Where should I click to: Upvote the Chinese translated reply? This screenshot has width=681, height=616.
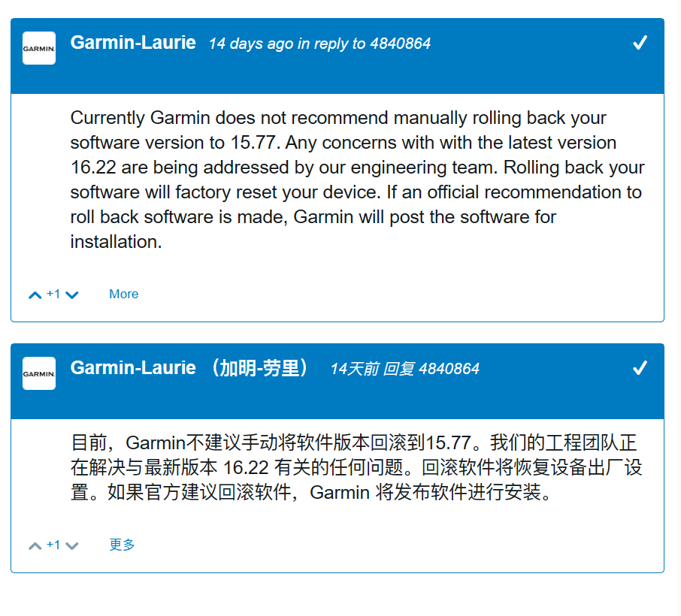[x=35, y=546]
